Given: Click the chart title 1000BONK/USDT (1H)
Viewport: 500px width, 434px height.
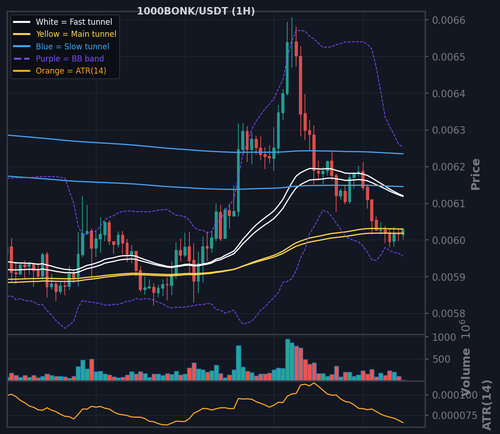Looking at the screenshot, I should [x=196, y=11].
